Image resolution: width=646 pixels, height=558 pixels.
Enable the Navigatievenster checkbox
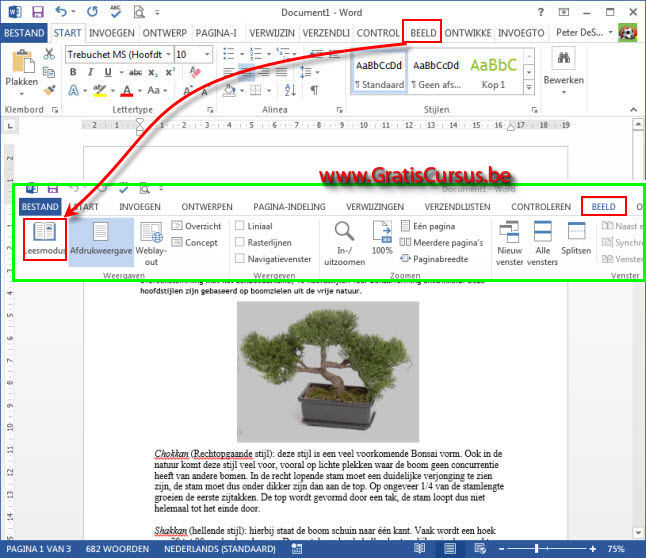(239, 259)
